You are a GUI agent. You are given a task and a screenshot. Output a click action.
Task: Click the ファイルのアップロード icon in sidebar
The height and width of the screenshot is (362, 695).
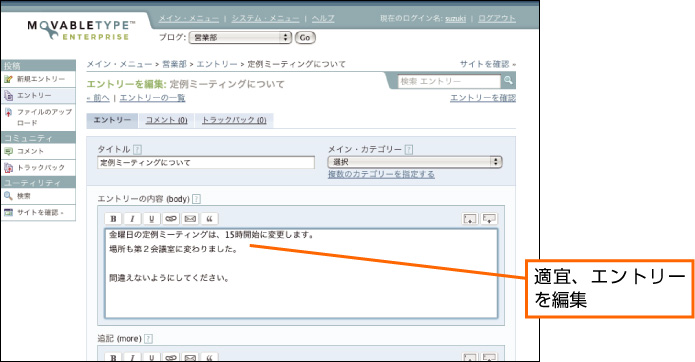coord(8,112)
